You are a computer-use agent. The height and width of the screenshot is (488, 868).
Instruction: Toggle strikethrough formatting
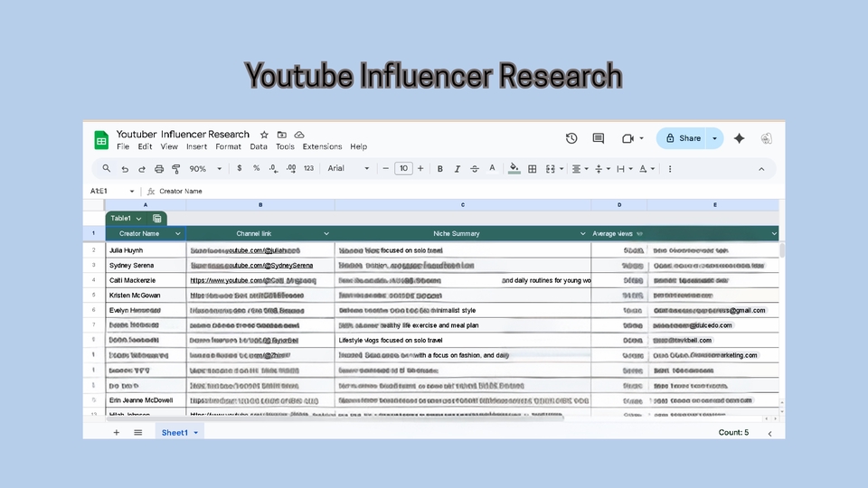pyautogui.click(x=475, y=169)
